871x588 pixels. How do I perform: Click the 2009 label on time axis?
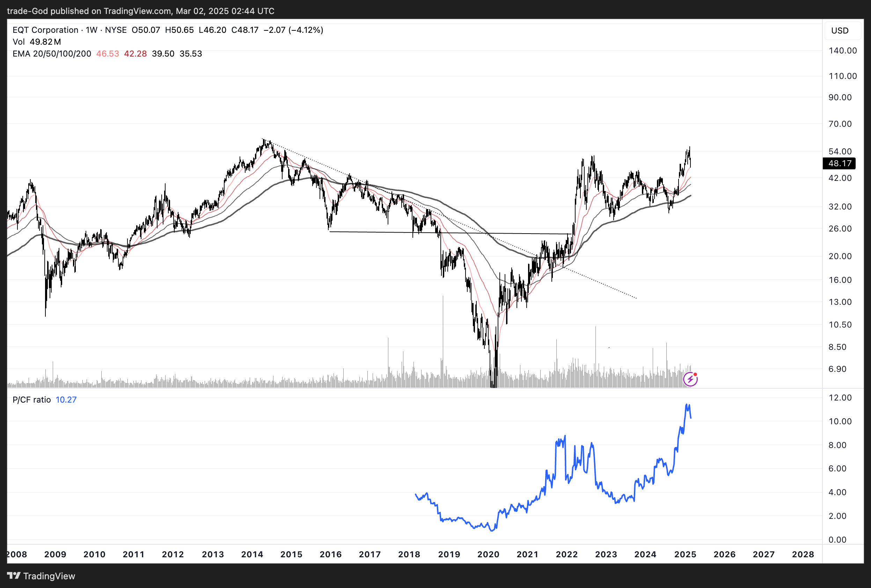(x=55, y=554)
